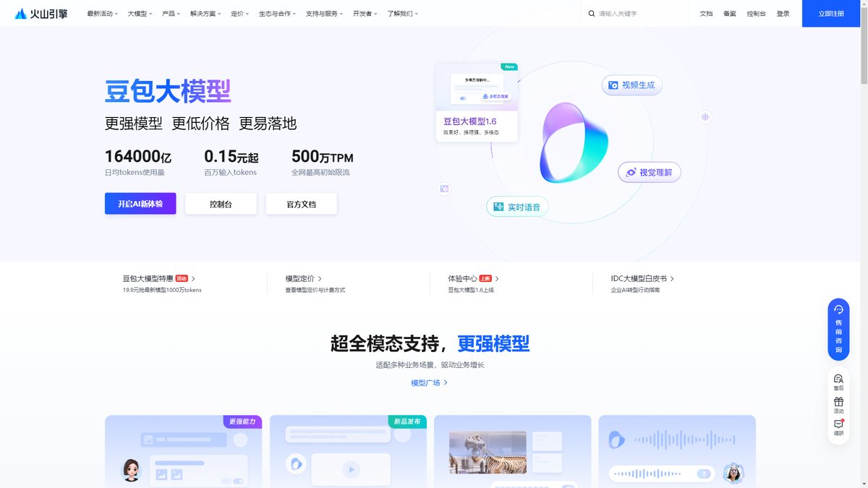Screen dimensions: 868x488
Task: Click the search magnifier icon
Action: tap(592, 14)
